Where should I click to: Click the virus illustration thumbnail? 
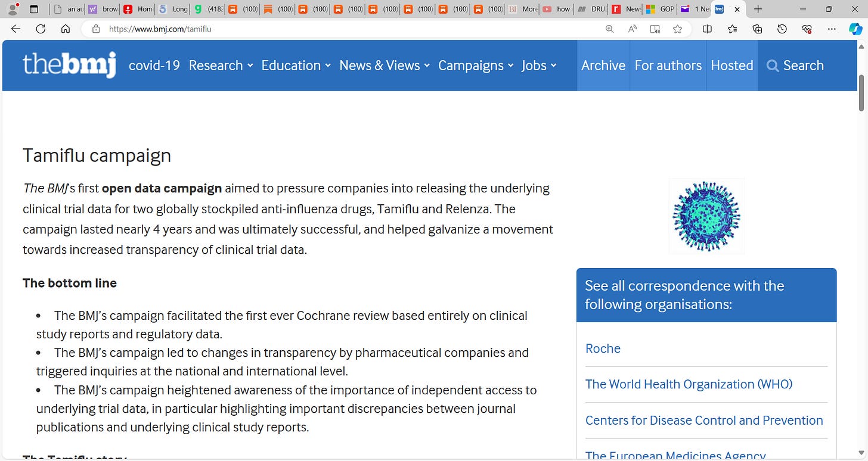coord(706,216)
